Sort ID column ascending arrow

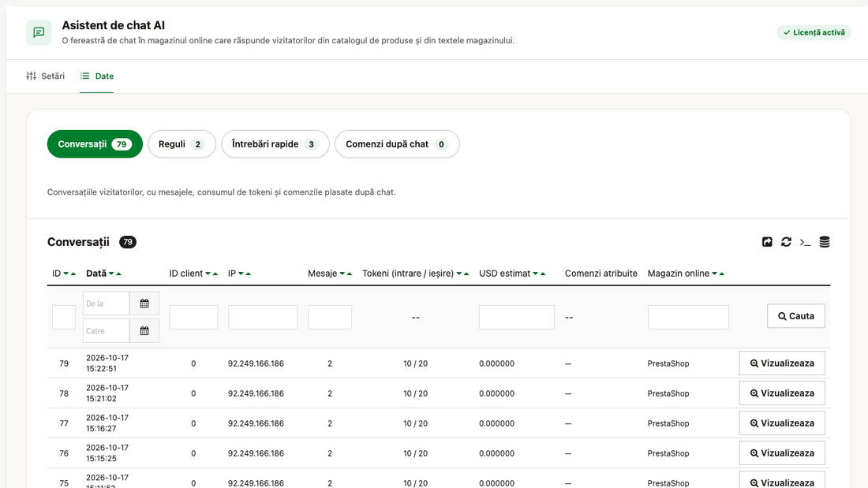(73, 274)
